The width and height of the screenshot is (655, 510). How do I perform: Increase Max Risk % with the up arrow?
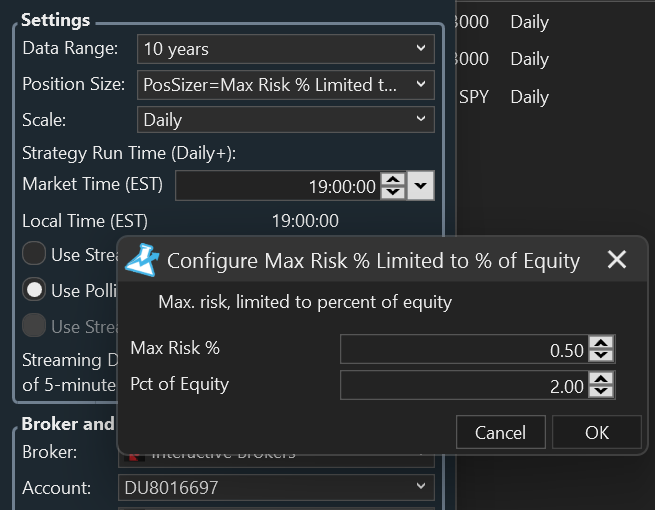[600, 342]
